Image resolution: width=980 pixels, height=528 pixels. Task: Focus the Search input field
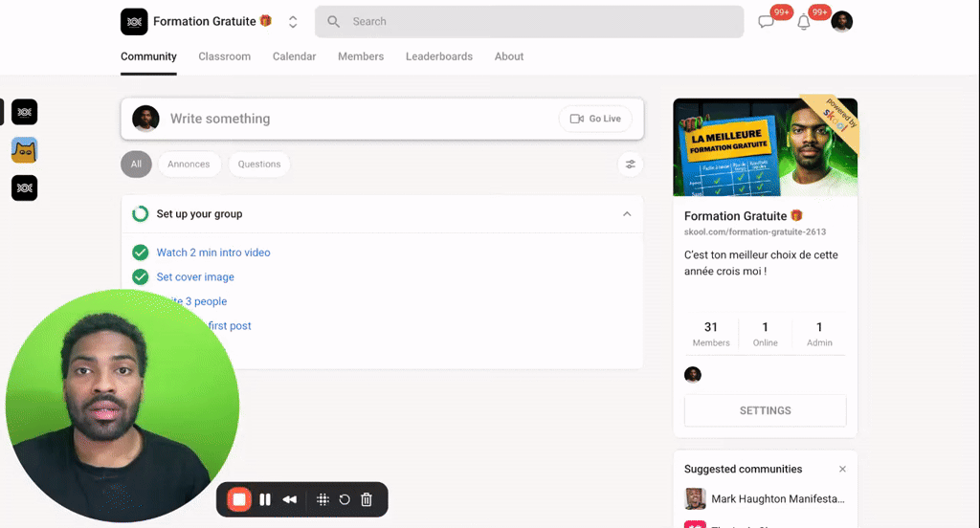coord(529,22)
